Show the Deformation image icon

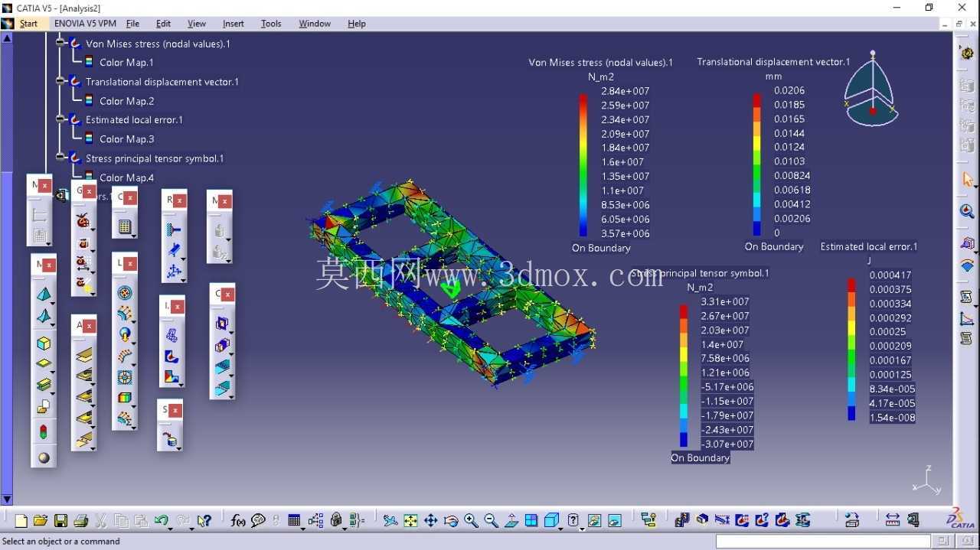pos(172,335)
